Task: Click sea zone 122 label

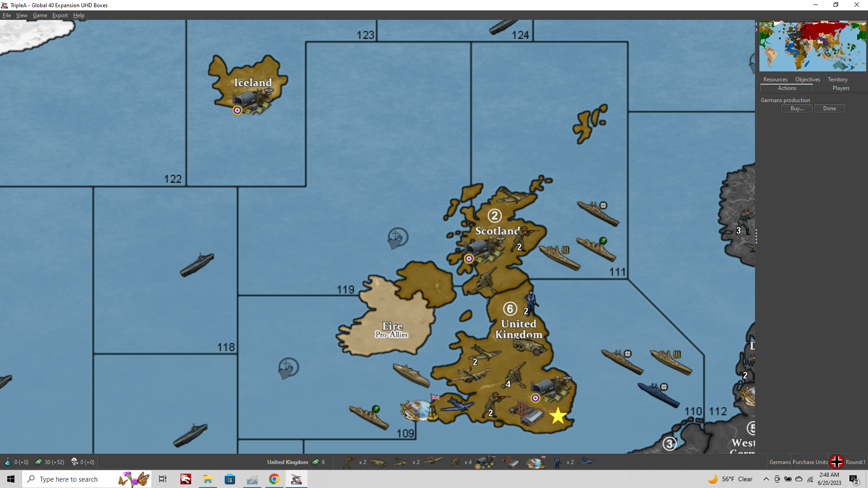Action: (x=173, y=179)
